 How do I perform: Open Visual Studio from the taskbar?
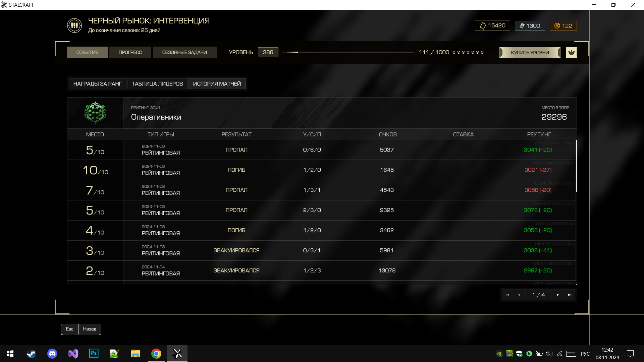[73, 354]
